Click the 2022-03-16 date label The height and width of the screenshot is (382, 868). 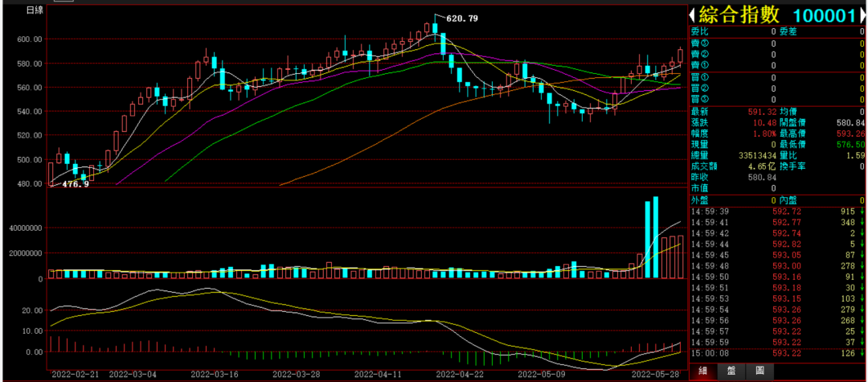point(213,374)
